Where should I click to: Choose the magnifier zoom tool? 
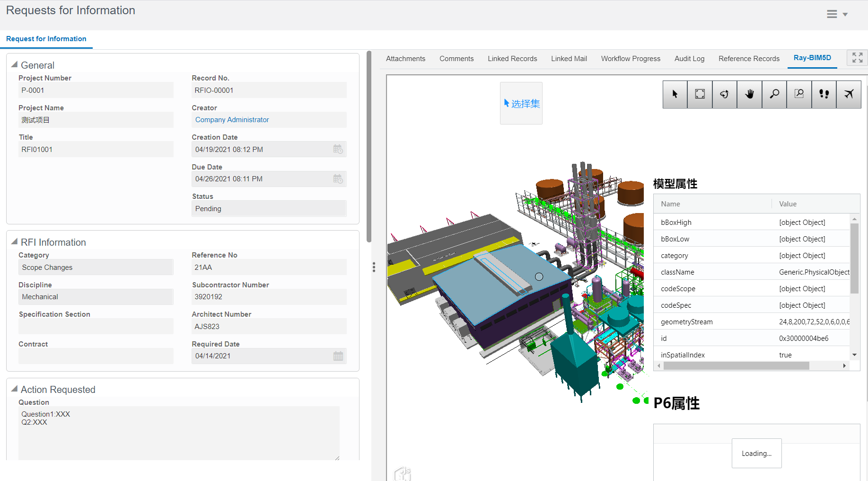(774, 94)
